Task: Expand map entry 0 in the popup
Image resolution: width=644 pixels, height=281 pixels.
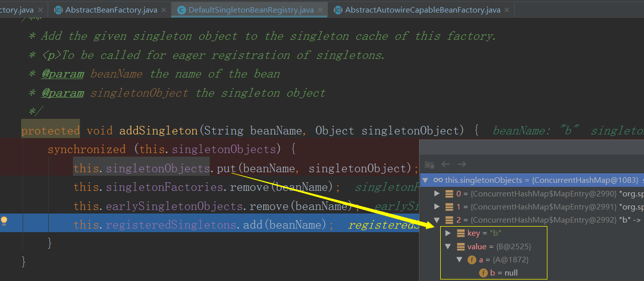Action: pyautogui.click(x=436, y=193)
